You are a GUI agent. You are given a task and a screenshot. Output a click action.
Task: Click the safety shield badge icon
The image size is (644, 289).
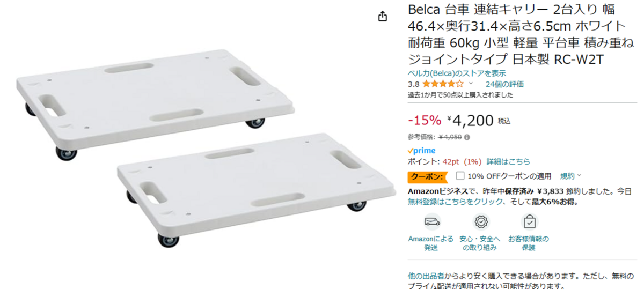[x=480, y=221]
